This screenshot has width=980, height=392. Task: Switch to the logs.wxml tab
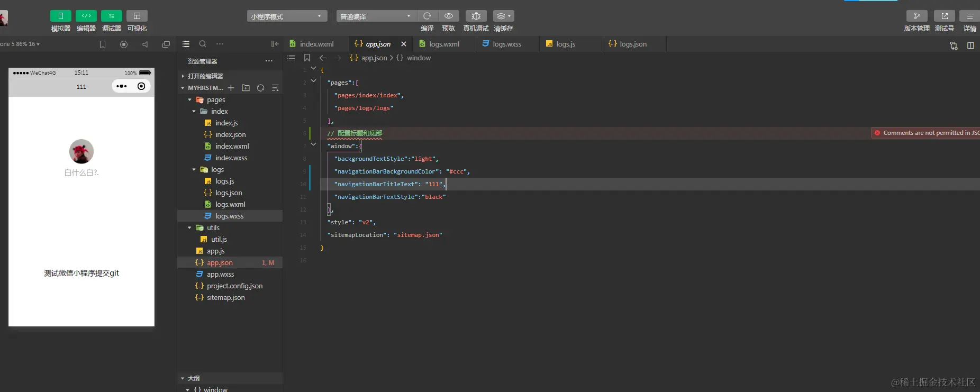444,44
